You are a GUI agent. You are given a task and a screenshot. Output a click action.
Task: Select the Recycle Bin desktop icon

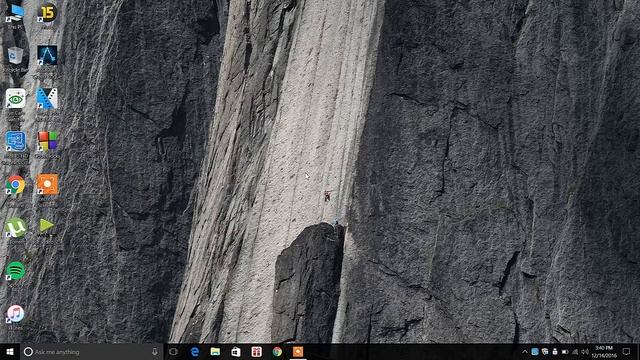coord(16,59)
